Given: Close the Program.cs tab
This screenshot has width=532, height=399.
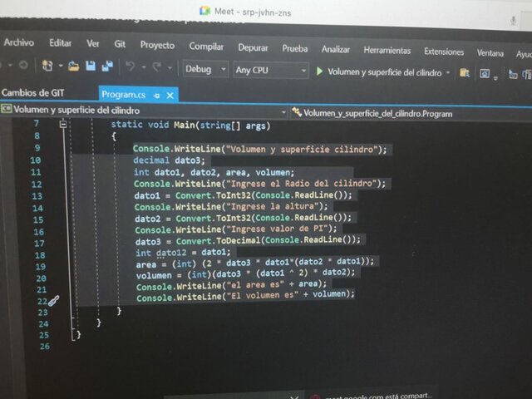Looking at the screenshot, I should [x=170, y=96].
